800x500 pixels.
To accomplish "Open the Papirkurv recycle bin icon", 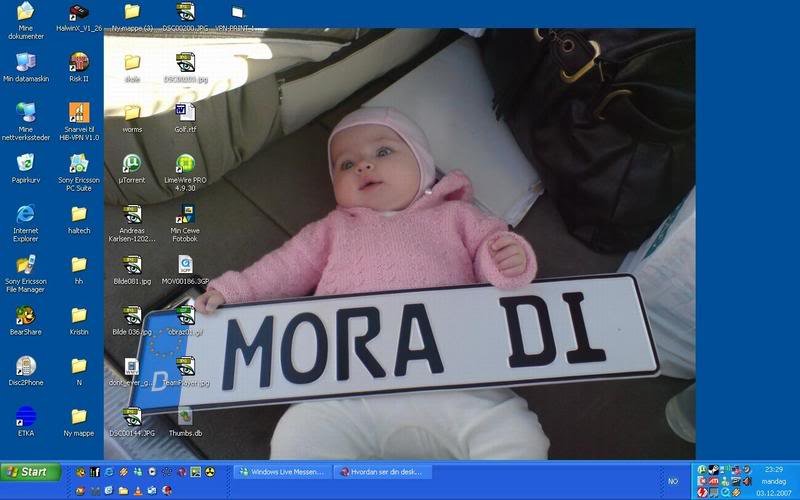I will click(25, 163).
